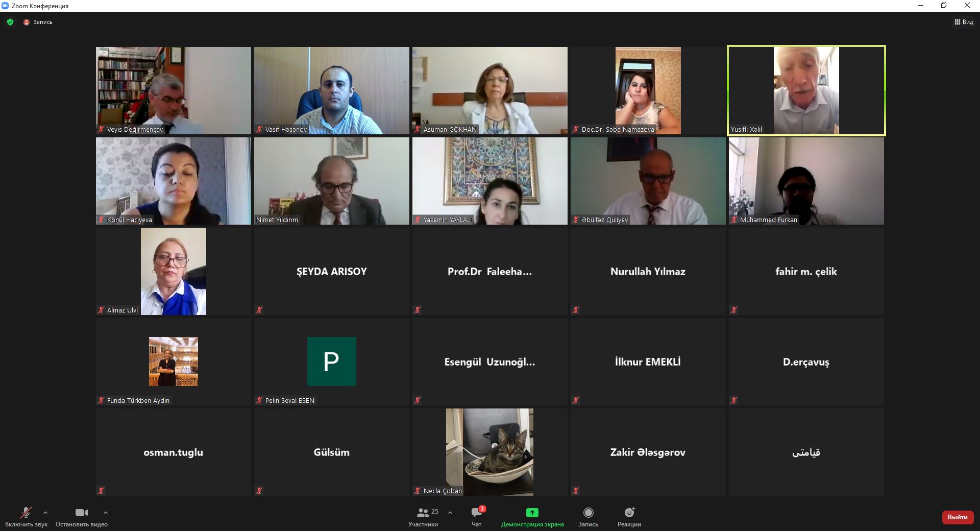
Task: Stop video using the camera icon
Action: [x=82, y=513]
